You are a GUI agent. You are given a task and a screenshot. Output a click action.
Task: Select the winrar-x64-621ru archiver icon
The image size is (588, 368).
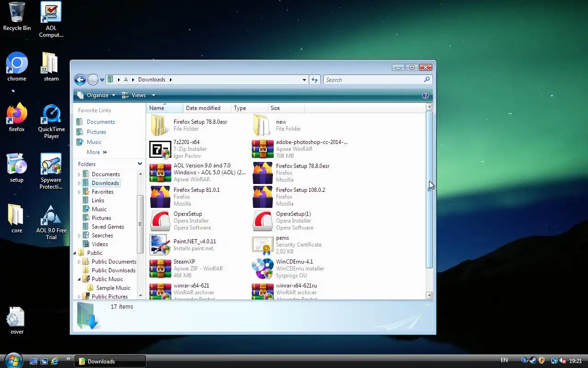tap(263, 292)
